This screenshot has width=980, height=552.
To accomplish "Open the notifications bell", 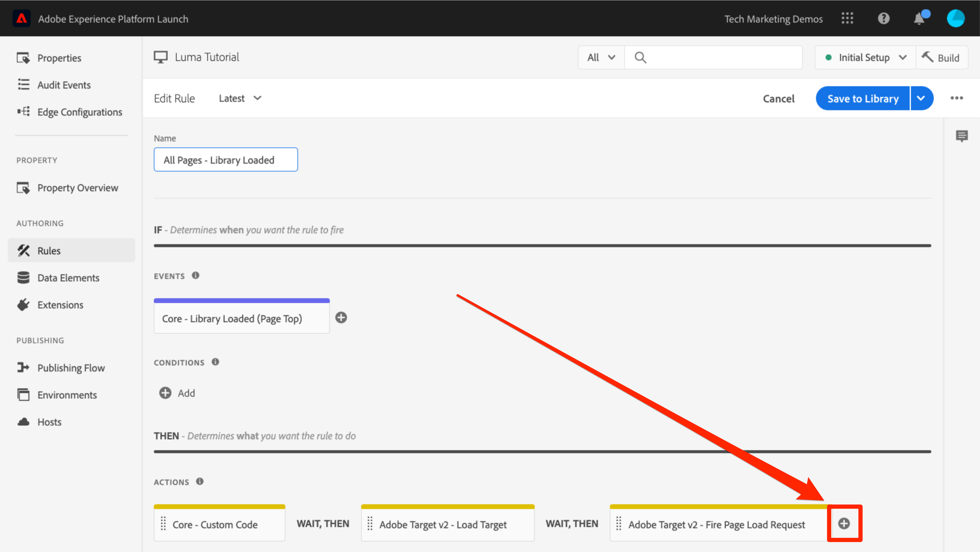I will click(x=919, y=19).
